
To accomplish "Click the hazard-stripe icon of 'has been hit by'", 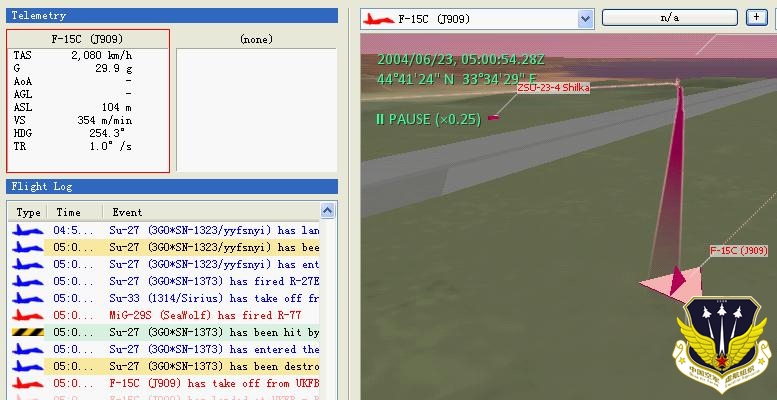I will (x=28, y=333).
